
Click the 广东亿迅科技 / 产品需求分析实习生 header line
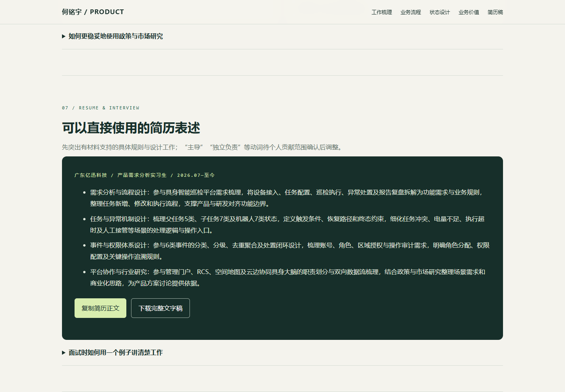[145, 175]
